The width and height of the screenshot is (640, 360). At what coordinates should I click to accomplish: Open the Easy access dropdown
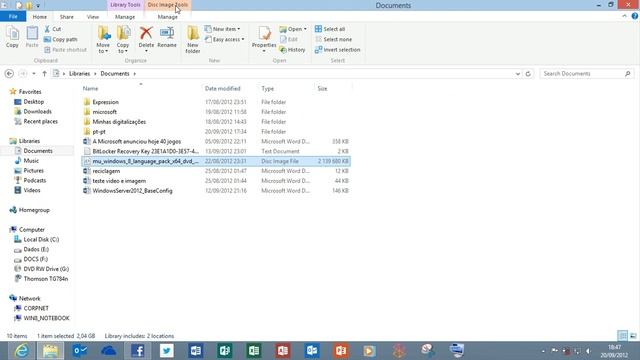[224, 40]
